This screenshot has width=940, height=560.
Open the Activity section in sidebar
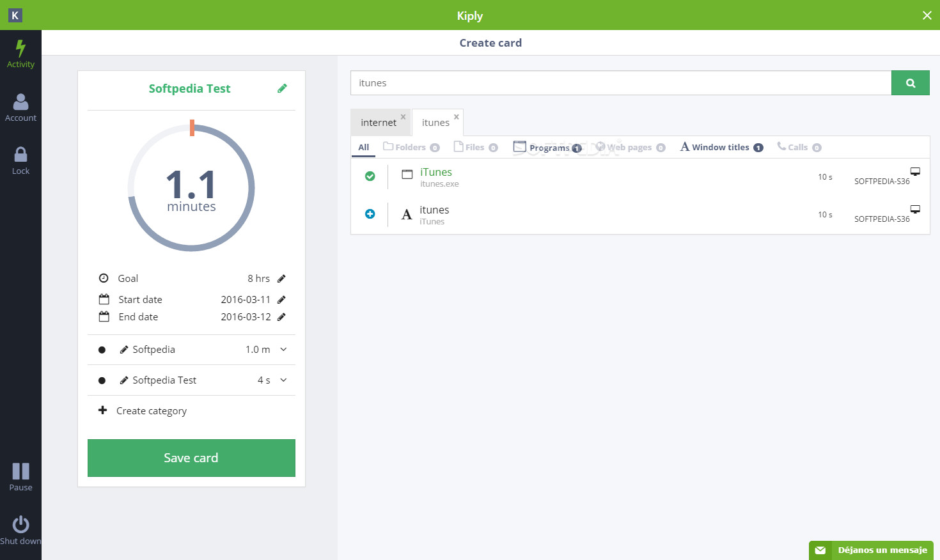pos(20,54)
